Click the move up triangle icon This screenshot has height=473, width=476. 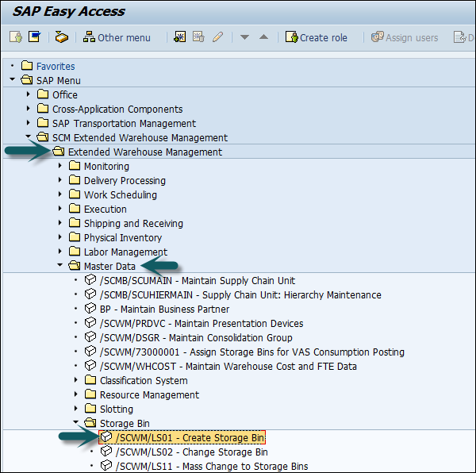pos(263,37)
